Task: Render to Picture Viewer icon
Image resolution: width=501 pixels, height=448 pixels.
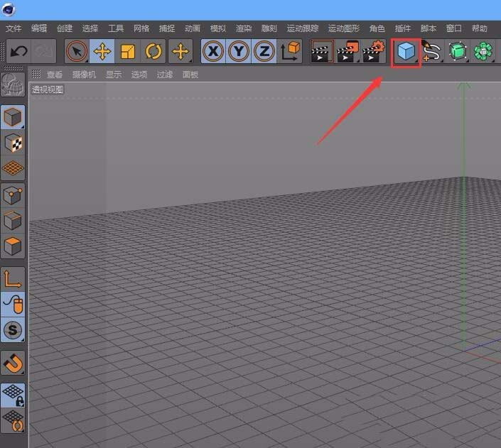Action: tap(348, 51)
